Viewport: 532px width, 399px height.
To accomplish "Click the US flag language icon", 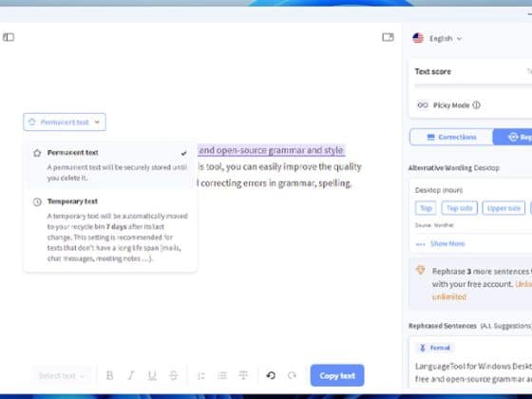I will point(418,38).
